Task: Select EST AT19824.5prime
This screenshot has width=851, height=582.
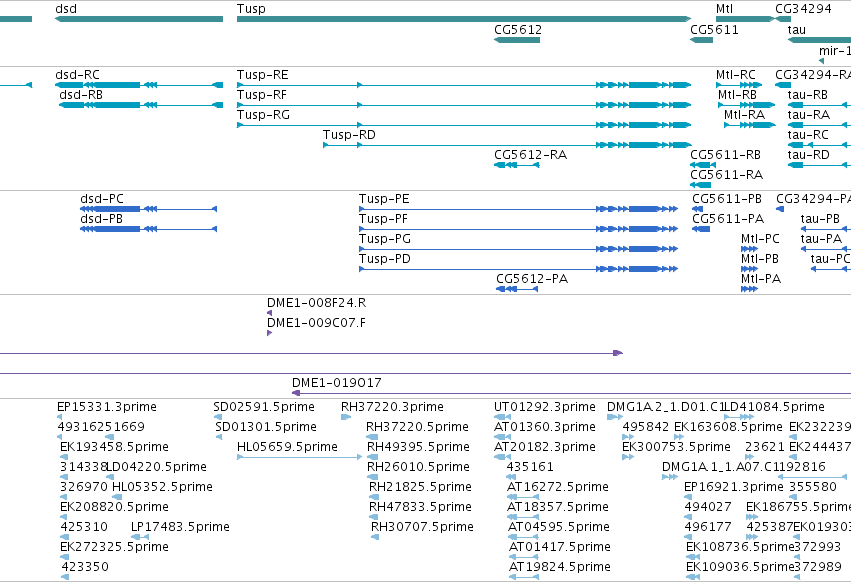Action: click(x=560, y=567)
